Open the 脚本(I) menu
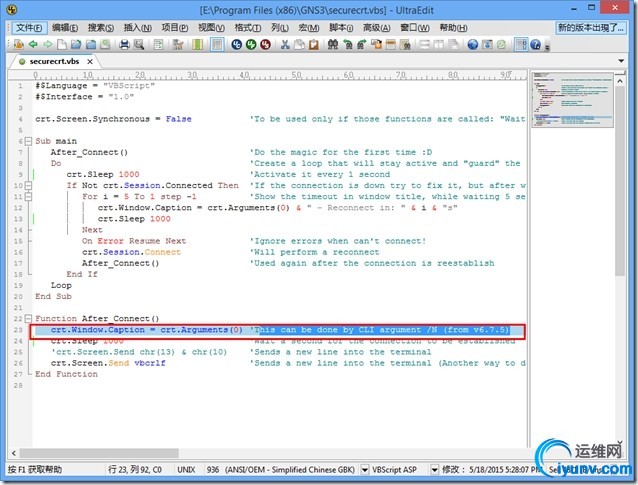638x485 pixels. click(341, 28)
